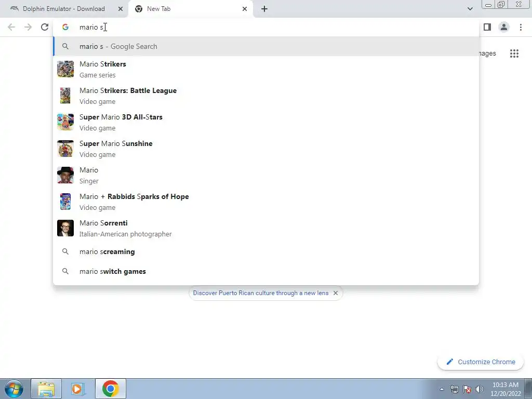
Task: Pick the Mario Strikers: Battle League suggestion
Action: [266, 96]
